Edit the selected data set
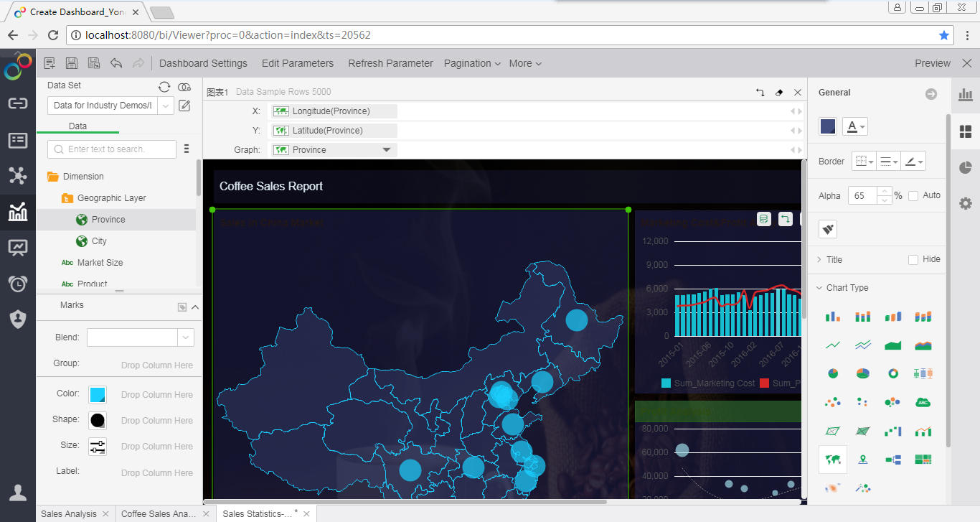The height and width of the screenshot is (522, 980). click(184, 106)
